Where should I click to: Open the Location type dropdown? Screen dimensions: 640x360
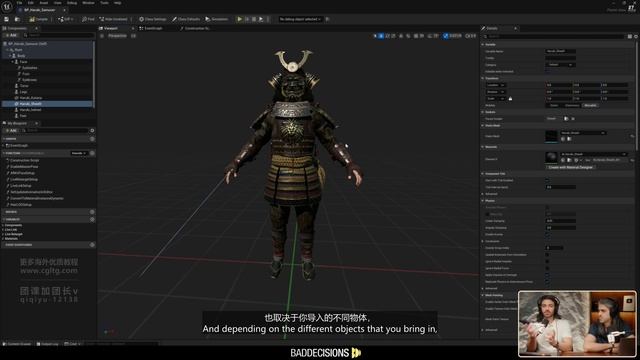coord(496,85)
